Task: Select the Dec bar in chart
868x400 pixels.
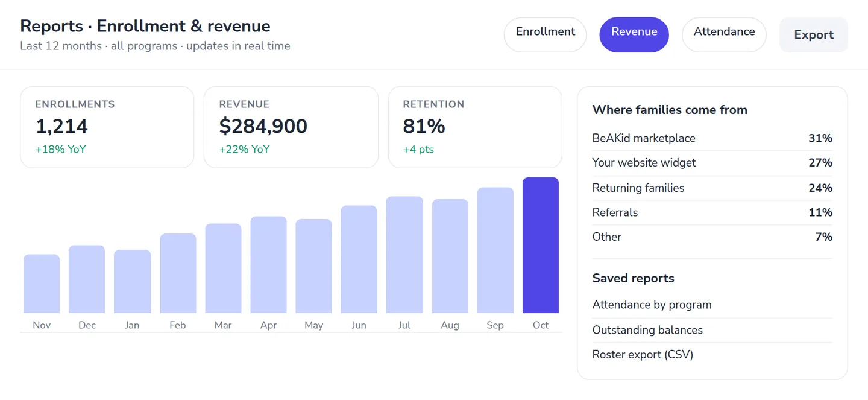Action: point(87,279)
